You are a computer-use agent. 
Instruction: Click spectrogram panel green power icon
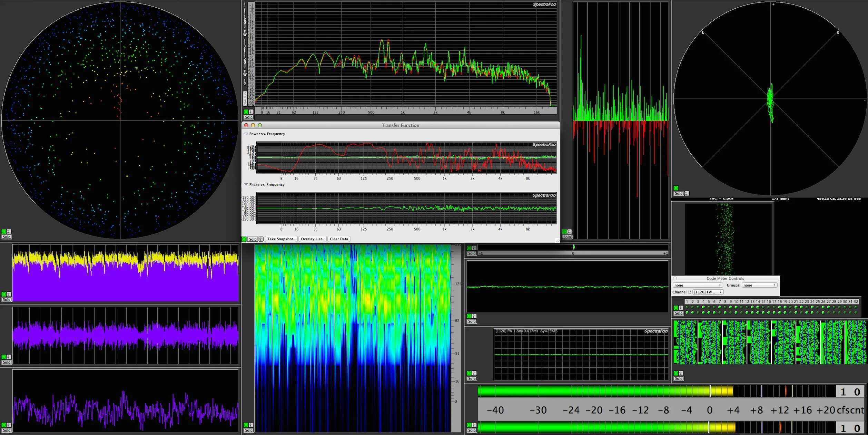click(x=246, y=425)
